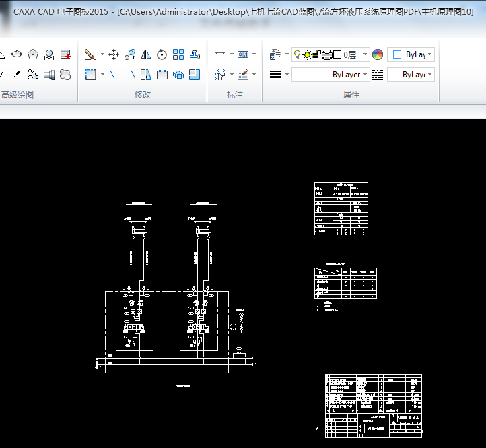This screenshot has height=448, width=486.
Task: Open the color wheel picker
Action: pyautogui.click(x=377, y=54)
